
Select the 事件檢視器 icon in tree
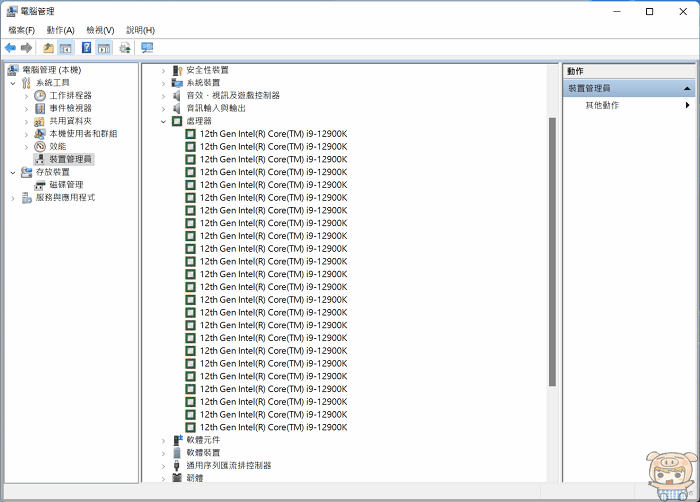[x=40, y=108]
